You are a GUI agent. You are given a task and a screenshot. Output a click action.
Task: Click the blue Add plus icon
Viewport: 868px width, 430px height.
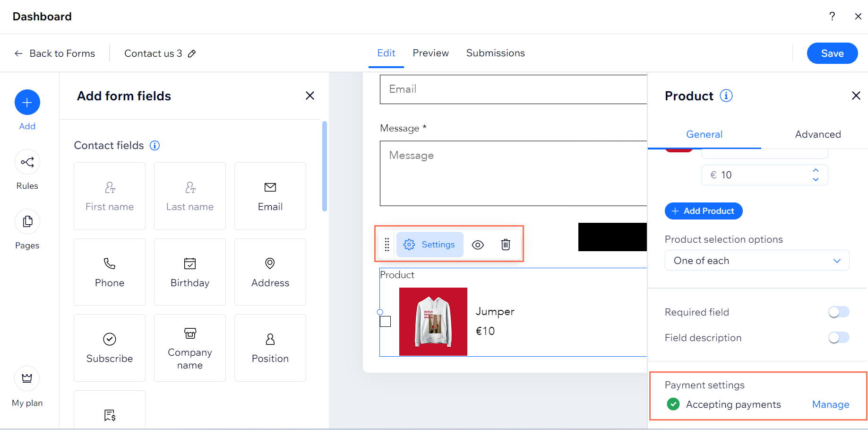coord(27,102)
